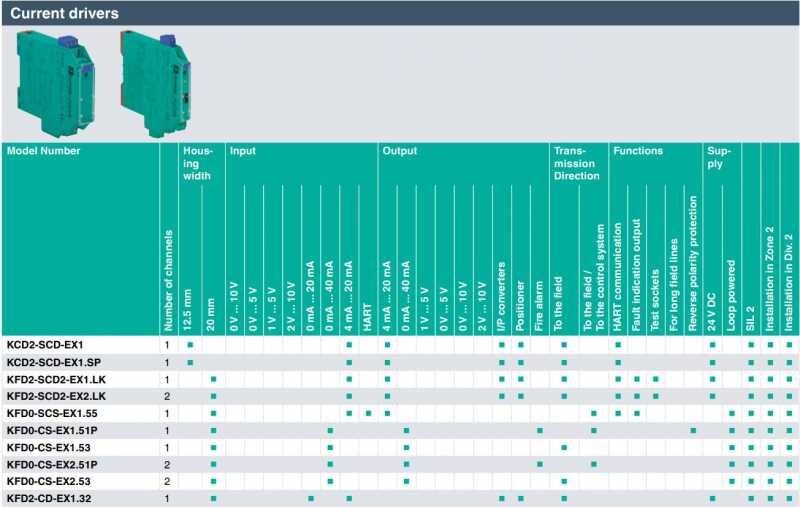The image size is (800, 507).
Task: Click channel count 1 in KFD0-SCS-EX1.55 row
Action: click(x=167, y=413)
